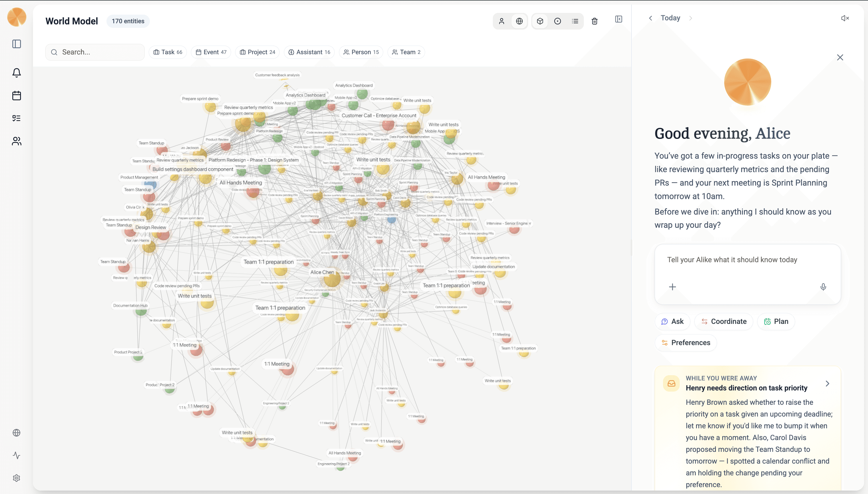Open the calendar view in sidebar

coord(16,96)
